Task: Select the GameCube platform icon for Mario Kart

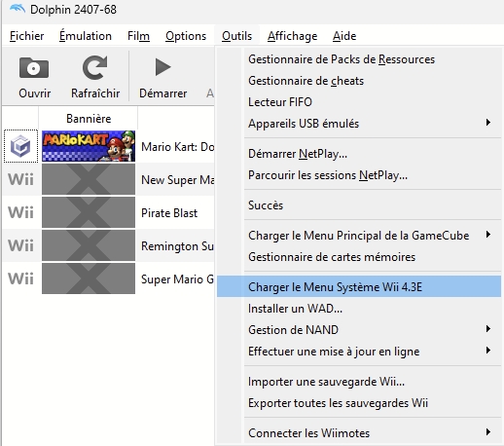Action: click(20, 146)
